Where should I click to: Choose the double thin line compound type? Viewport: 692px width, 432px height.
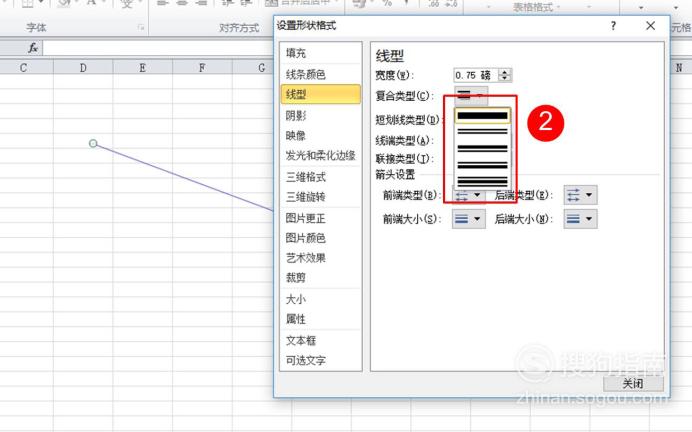(x=482, y=131)
